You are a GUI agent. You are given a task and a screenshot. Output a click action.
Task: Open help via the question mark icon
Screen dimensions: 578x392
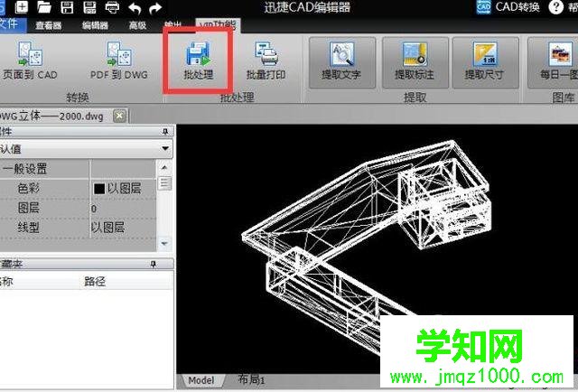tap(555, 7)
